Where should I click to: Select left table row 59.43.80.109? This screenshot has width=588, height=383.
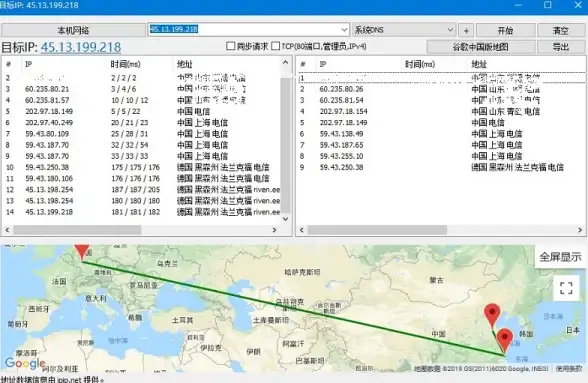click(142, 134)
